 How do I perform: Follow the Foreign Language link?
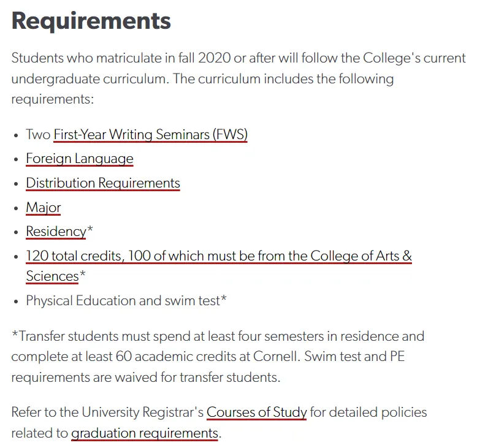point(79,159)
